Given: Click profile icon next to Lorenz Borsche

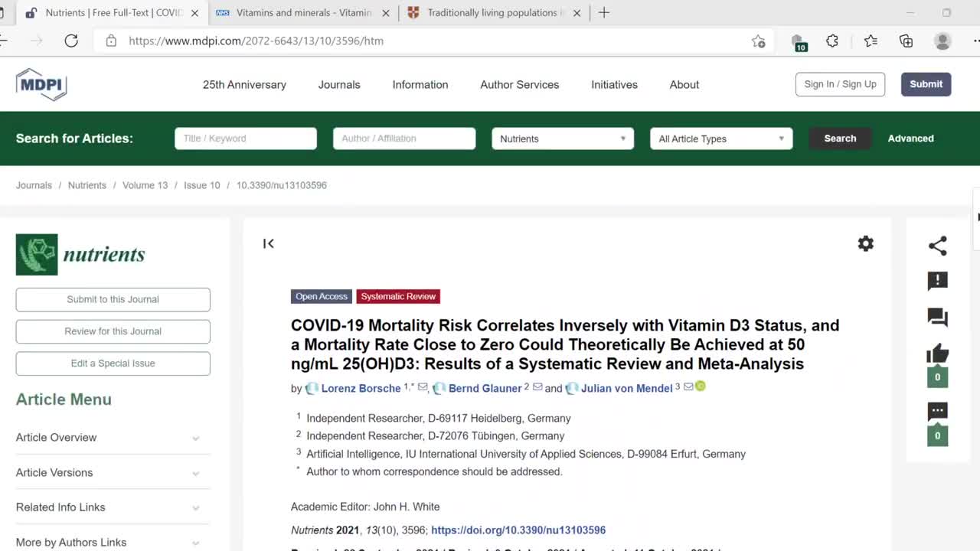Looking at the screenshot, I should point(312,389).
